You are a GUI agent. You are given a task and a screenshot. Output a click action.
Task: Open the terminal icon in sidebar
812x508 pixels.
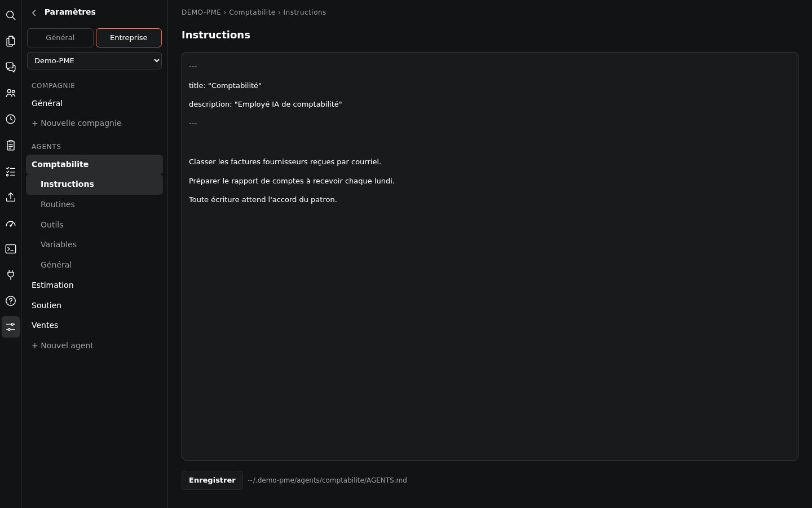pyautogui.click(x=11, y=249)
